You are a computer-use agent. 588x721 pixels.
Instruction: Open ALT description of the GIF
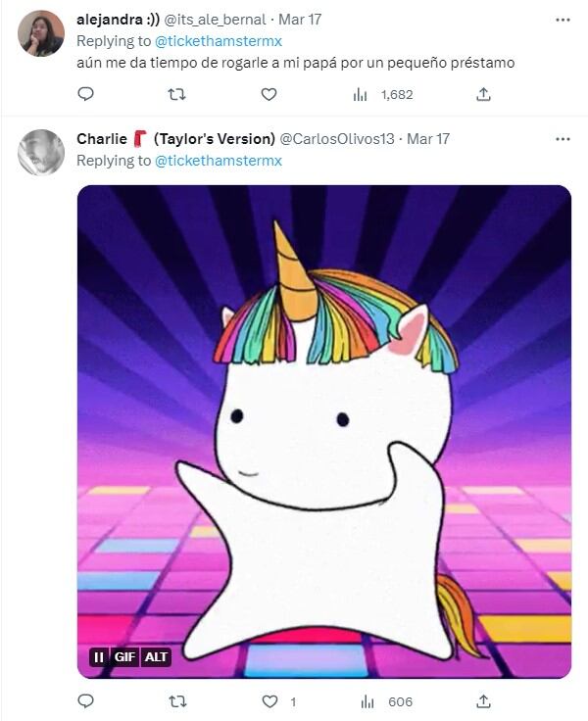(156, 656)
